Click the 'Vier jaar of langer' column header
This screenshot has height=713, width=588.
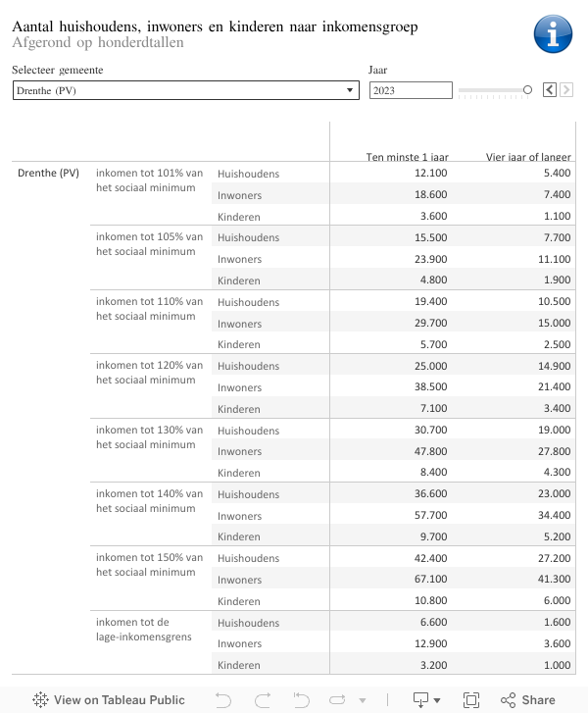tap(528, 156)
